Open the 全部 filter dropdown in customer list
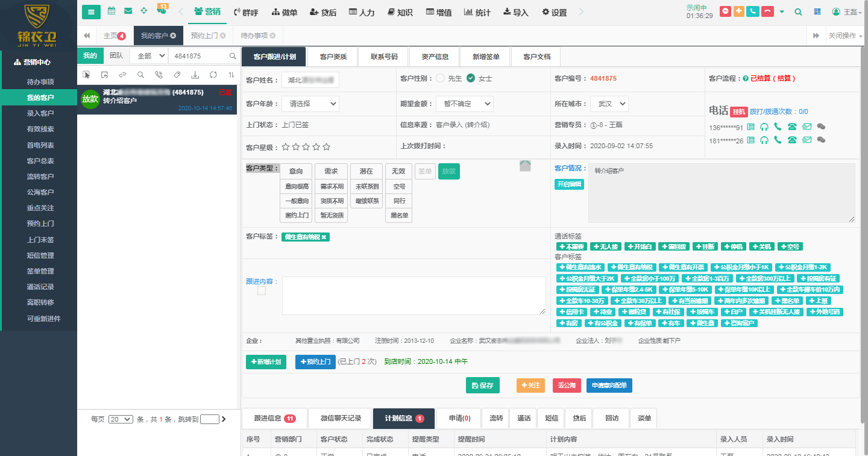The height and width of the screenshot is (456, 868). (x=148, y=55)
